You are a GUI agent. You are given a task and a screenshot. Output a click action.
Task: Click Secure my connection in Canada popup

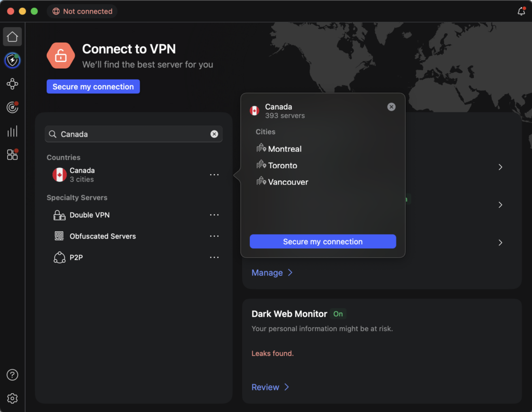(323, 241)
